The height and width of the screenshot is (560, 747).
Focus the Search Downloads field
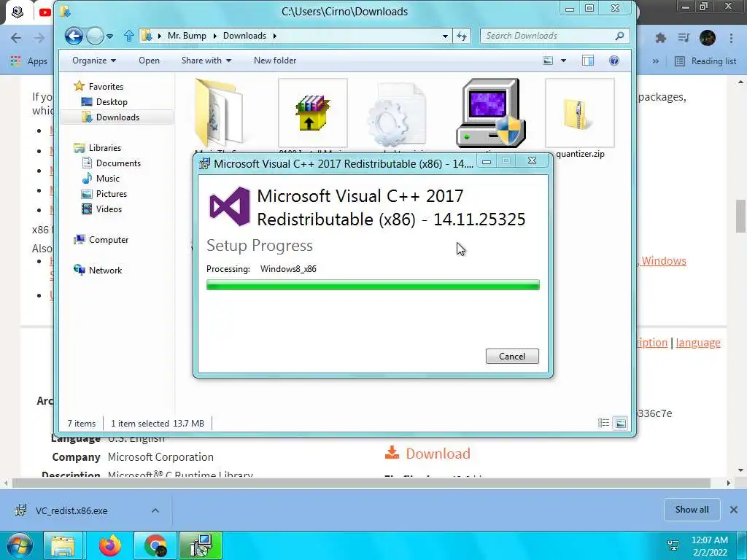(554, 36)
